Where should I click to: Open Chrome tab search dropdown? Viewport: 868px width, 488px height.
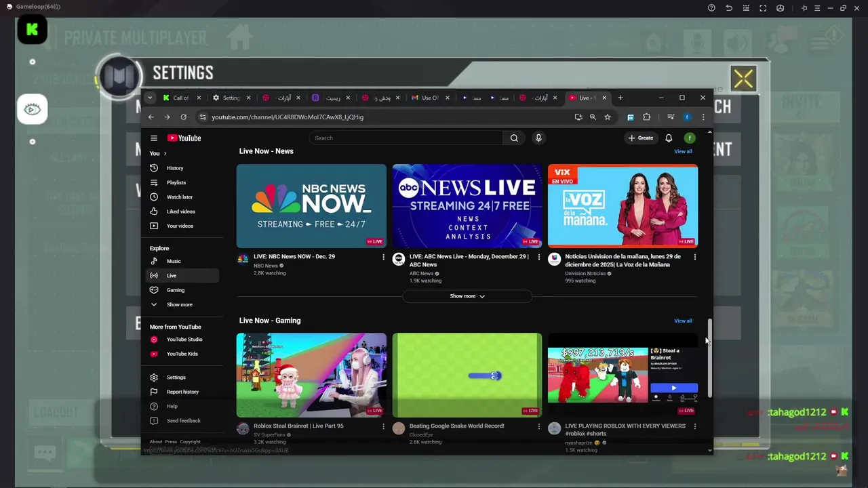coord(150,98)
